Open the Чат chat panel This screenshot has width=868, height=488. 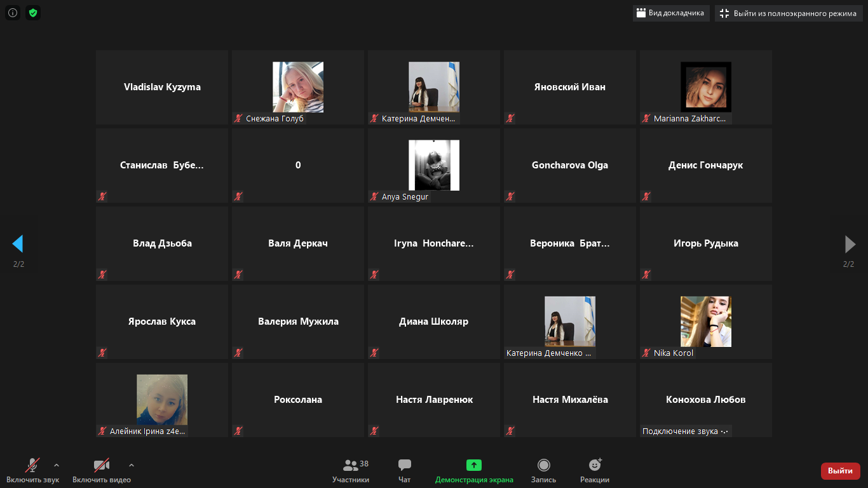pyautogui.click(x=404, y=471)
